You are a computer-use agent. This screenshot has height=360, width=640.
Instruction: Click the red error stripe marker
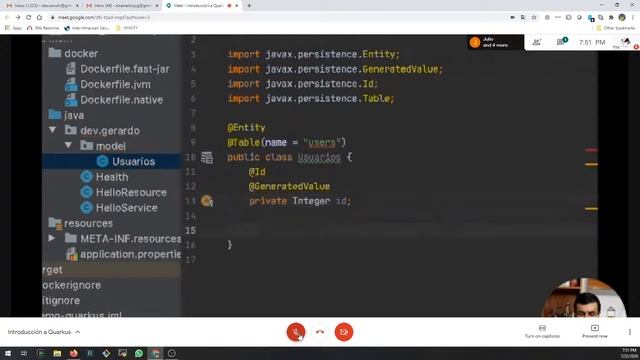591,150
